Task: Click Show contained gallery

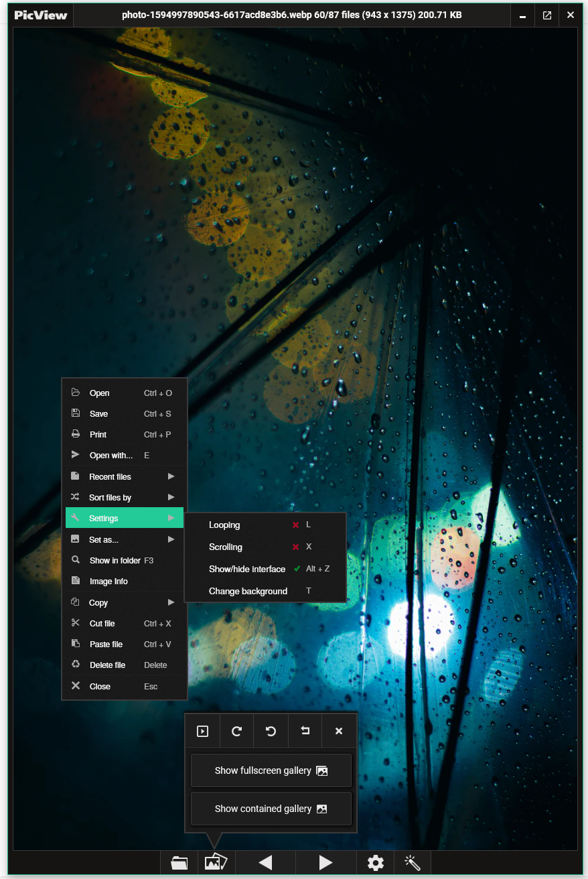Action: pos(271,809)
